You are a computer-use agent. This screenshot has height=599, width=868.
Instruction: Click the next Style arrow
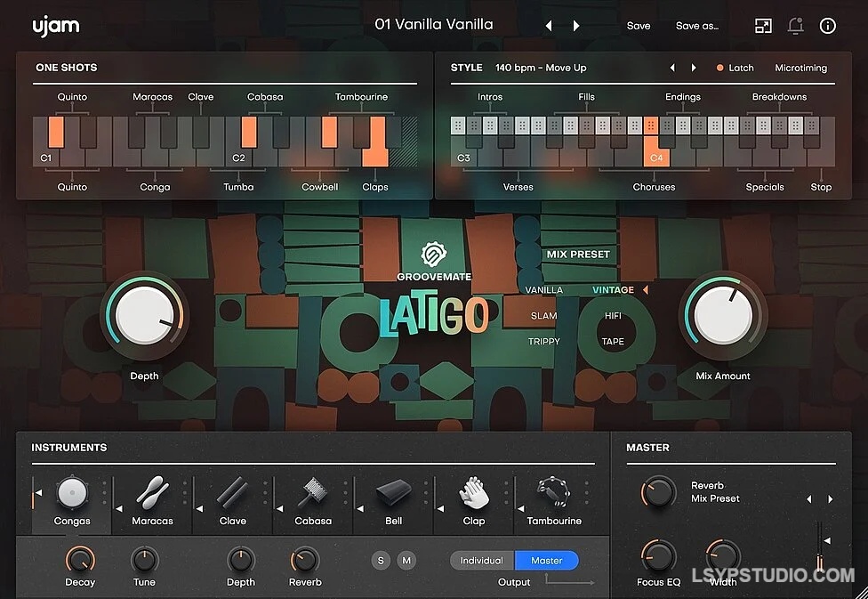click(694, 67)
